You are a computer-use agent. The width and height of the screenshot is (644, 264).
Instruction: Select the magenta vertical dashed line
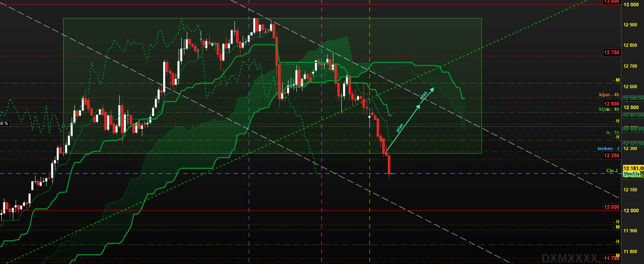coord(322,132)
